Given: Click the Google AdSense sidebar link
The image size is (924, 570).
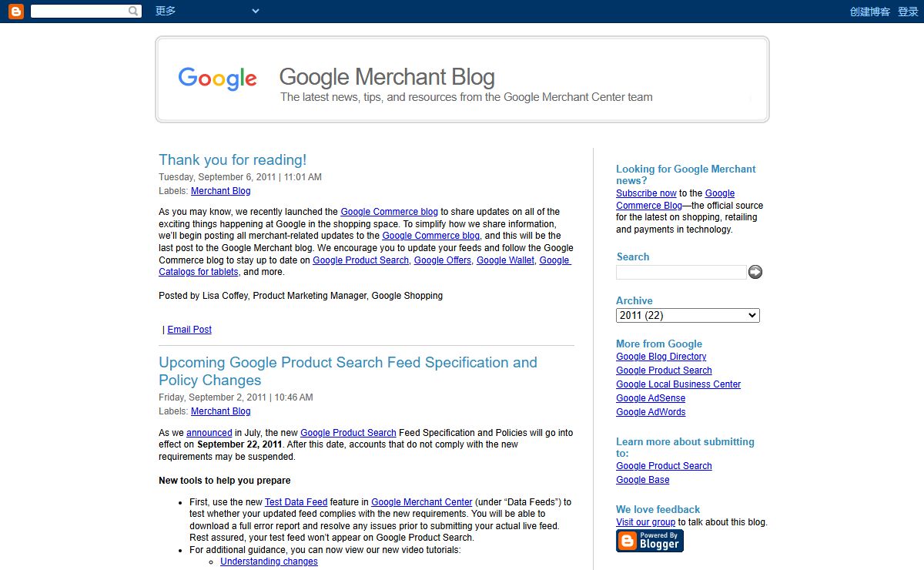Looking at the screenshot, I should pyautogui.click(x=651, y=398).
